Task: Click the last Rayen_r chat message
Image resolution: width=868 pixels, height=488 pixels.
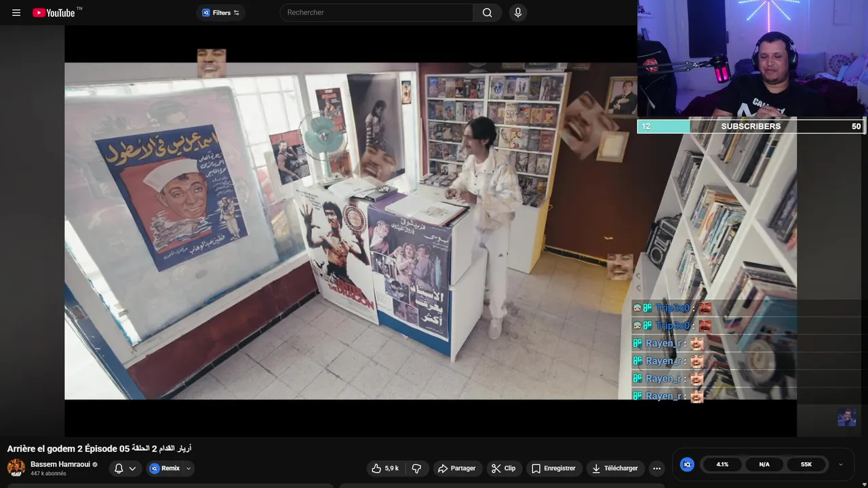Action: click(668, 396)
